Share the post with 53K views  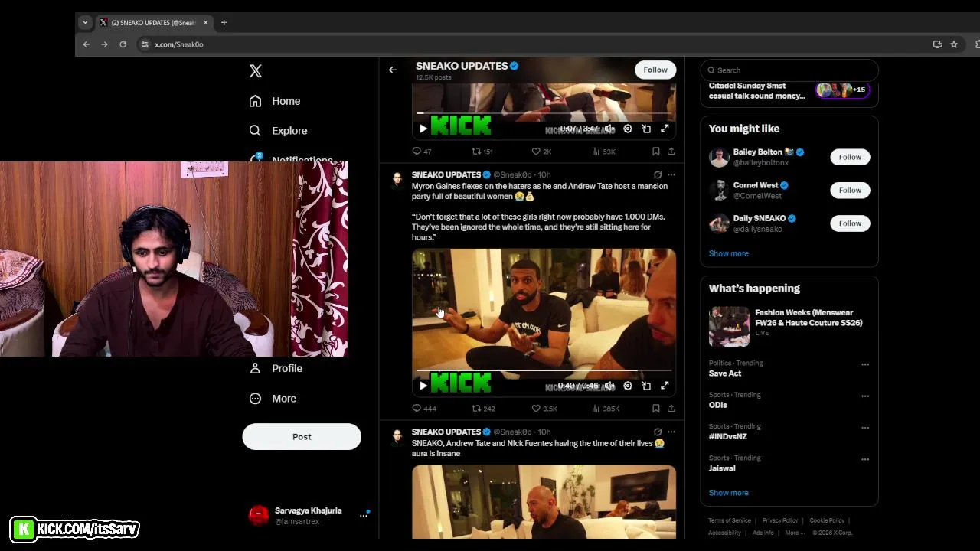(671, 152)
